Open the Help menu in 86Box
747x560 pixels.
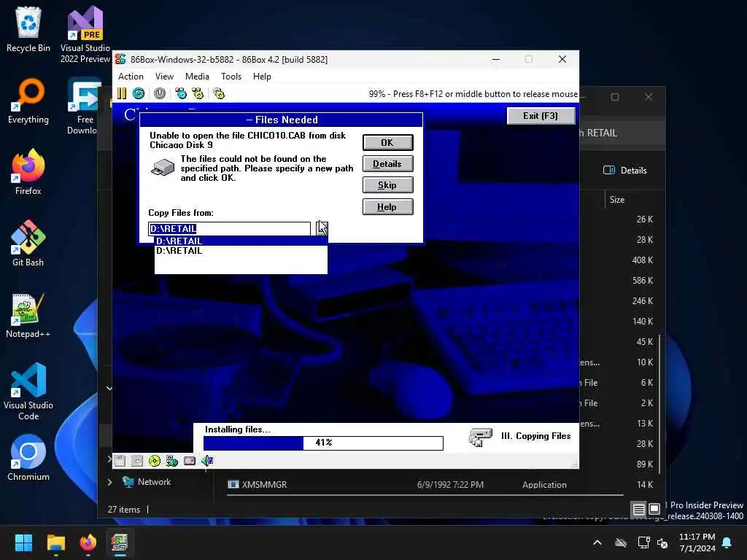262,76
